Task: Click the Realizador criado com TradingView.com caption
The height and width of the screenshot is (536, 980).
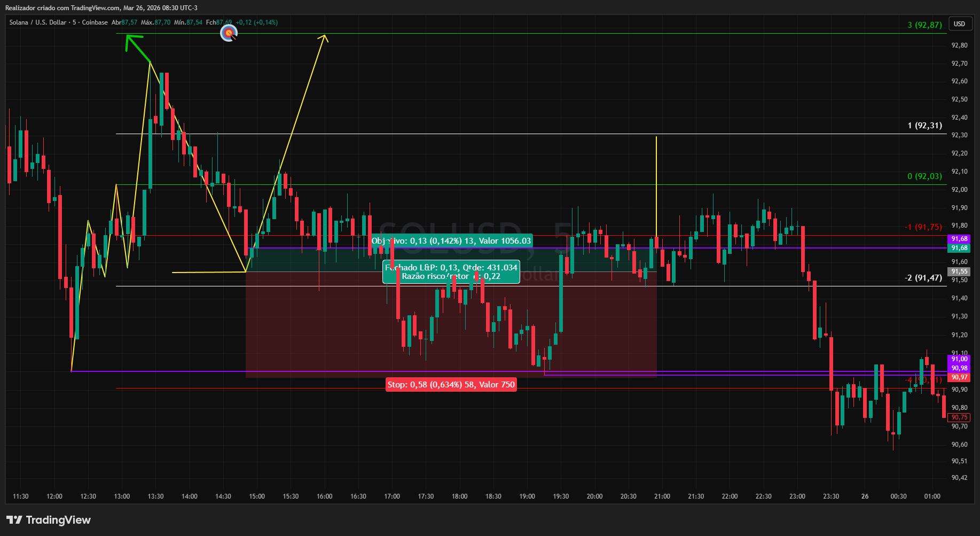Action: click(101, 8)
